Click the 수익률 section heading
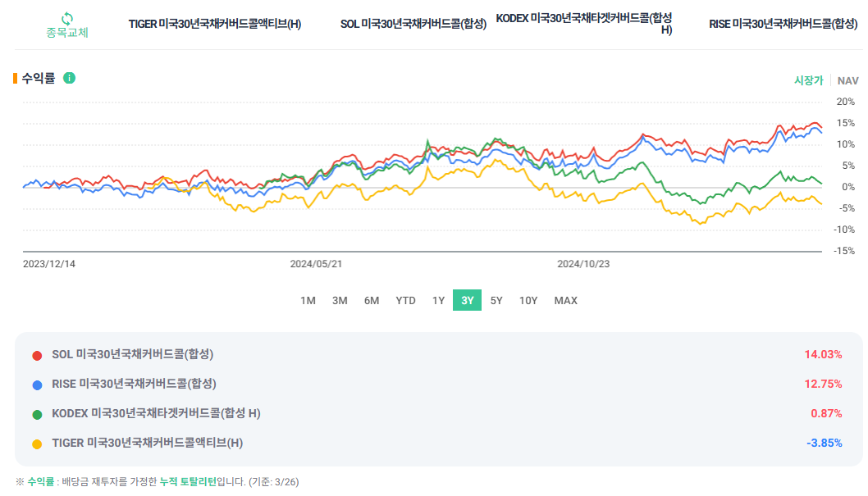Viewport: 868px width, 496px height. click(39, 79)
